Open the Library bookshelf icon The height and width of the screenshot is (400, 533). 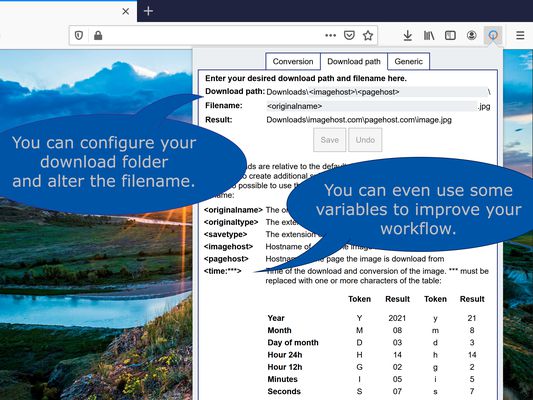(429, 35)
